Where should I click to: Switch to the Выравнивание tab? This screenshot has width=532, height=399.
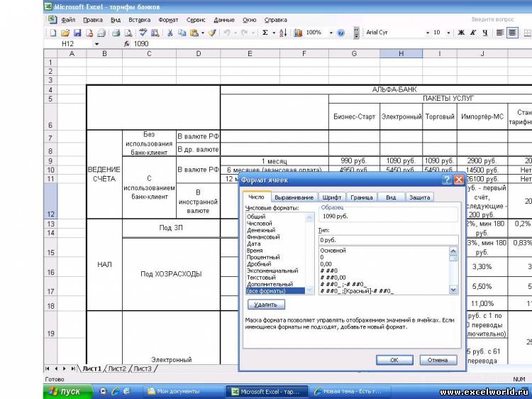point(294,197)
